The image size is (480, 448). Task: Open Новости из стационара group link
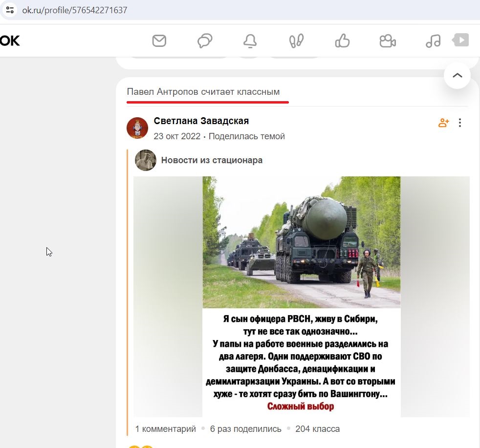click(x=212, y=160)
